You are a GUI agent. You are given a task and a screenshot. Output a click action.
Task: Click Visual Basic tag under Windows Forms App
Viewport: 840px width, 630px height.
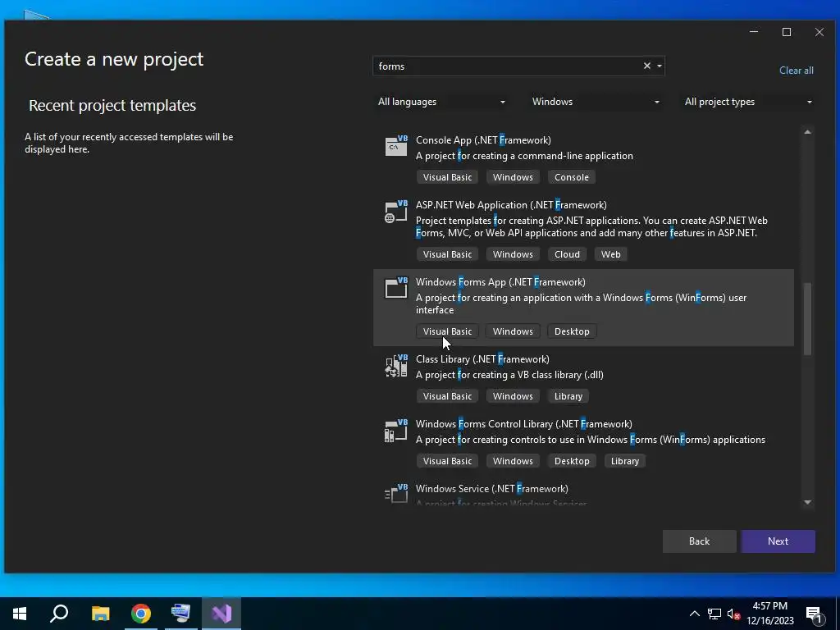[447, 331]
